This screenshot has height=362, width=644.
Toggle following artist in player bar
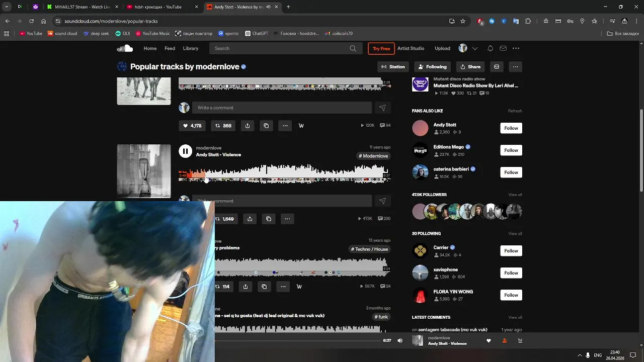tap(505, 340)
